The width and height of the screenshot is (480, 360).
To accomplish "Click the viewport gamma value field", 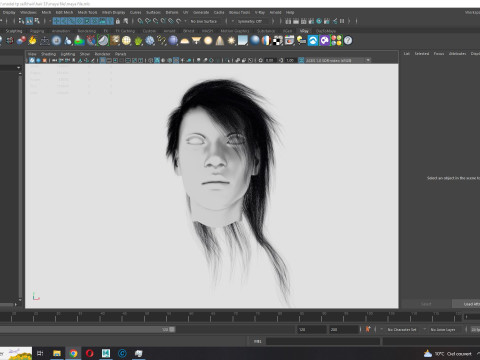I will coord(289,60).
